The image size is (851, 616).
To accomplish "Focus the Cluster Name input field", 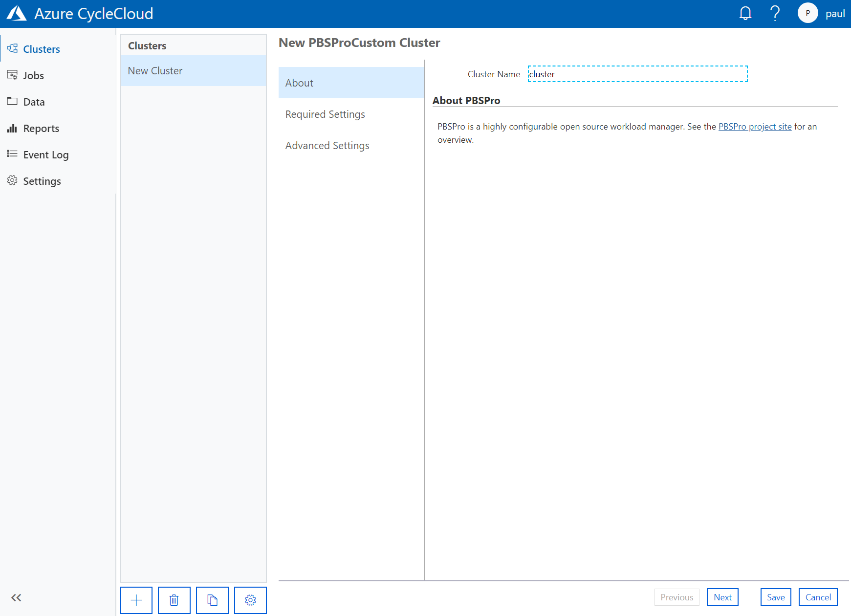I will coord(637,74).
